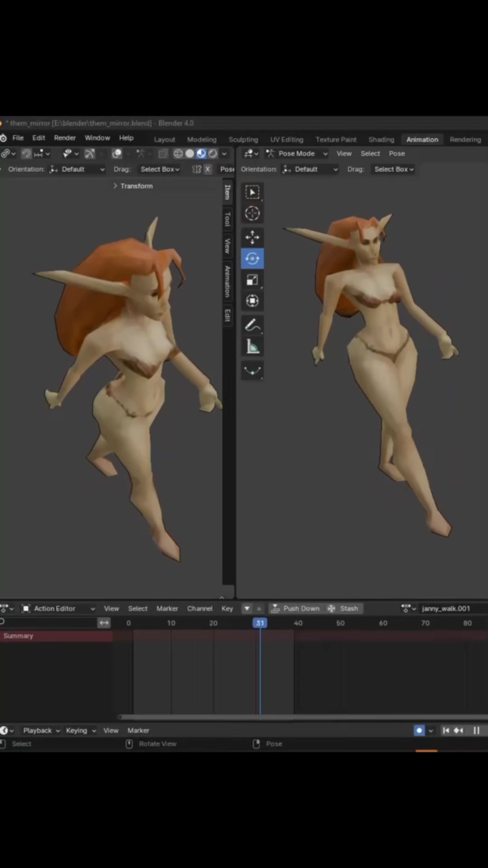Switch to material preview shading
The image size is (488, 868).
coord(201,154)
